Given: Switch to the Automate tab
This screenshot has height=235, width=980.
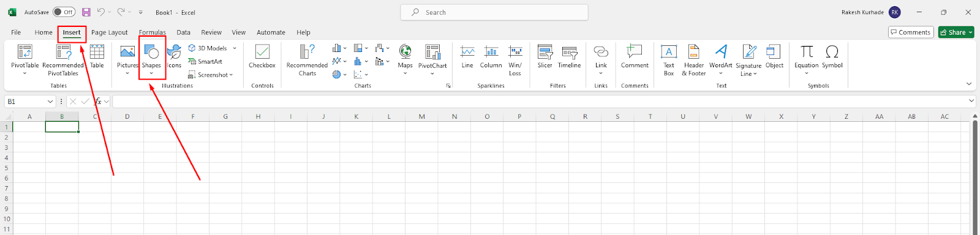Looking at the screenshot, I should coord(271,32).
